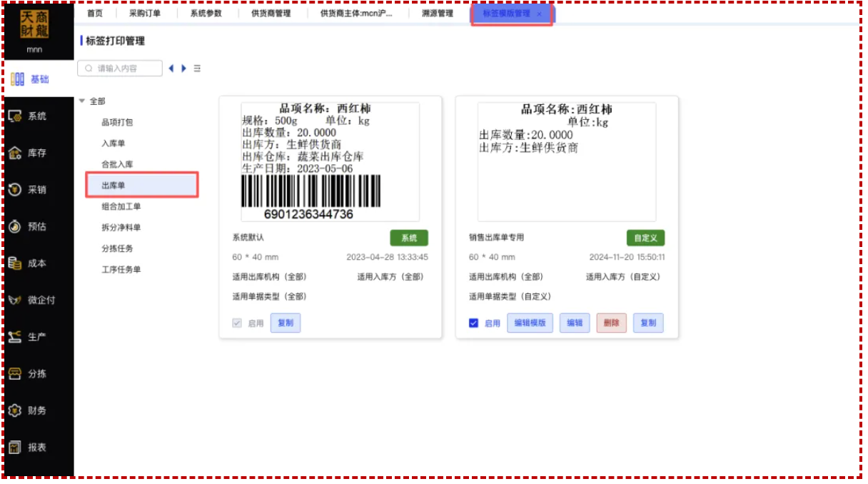
Task: Click the 请输入内容 search field
Action: pos(120,69)
